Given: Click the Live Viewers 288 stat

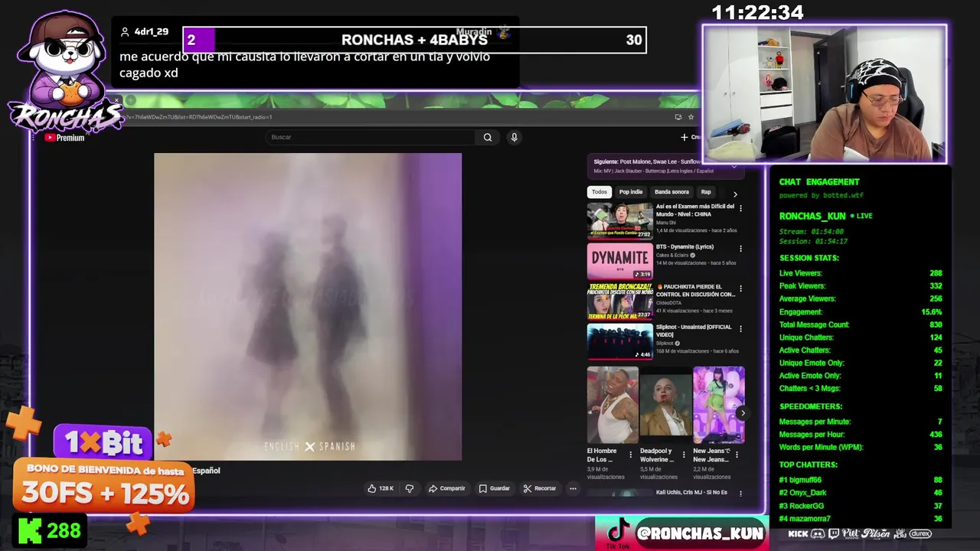Looking at the screenshot, I should 861,273.
